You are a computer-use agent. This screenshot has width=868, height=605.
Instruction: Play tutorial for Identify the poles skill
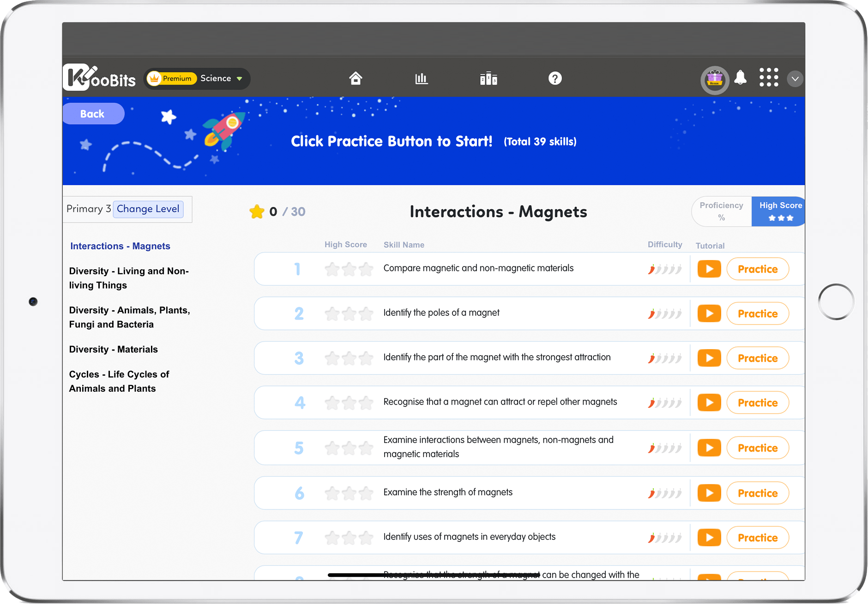[709, 314]
